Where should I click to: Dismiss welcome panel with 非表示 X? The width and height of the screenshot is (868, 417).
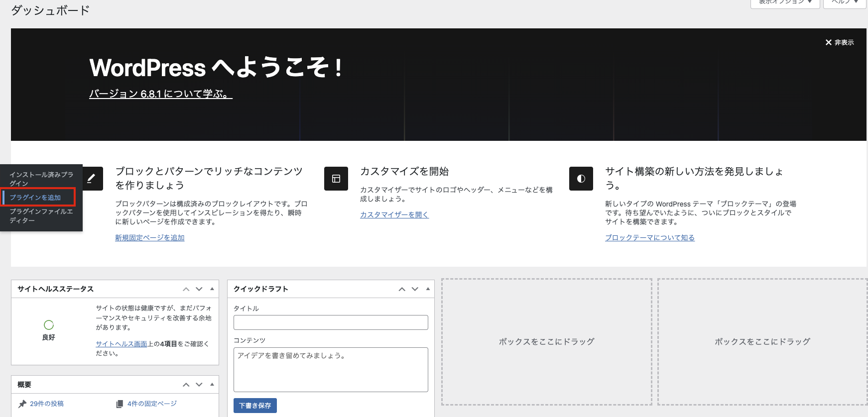point(840,42)
